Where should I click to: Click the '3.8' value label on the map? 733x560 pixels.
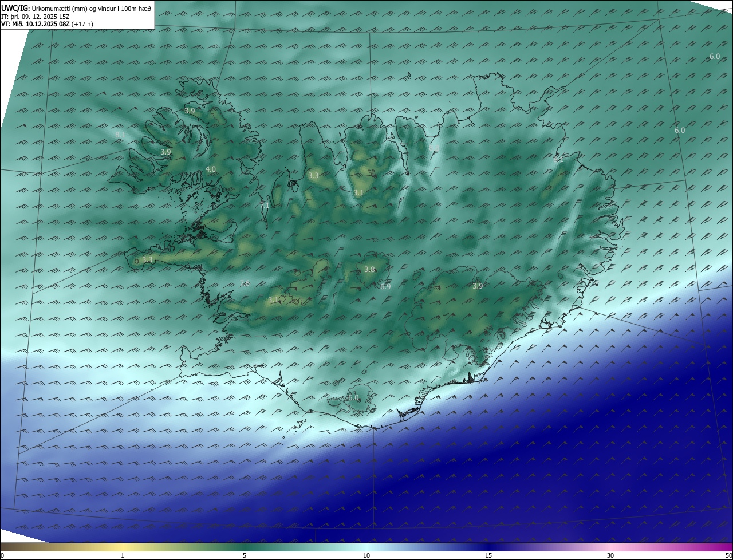(369, 269)
